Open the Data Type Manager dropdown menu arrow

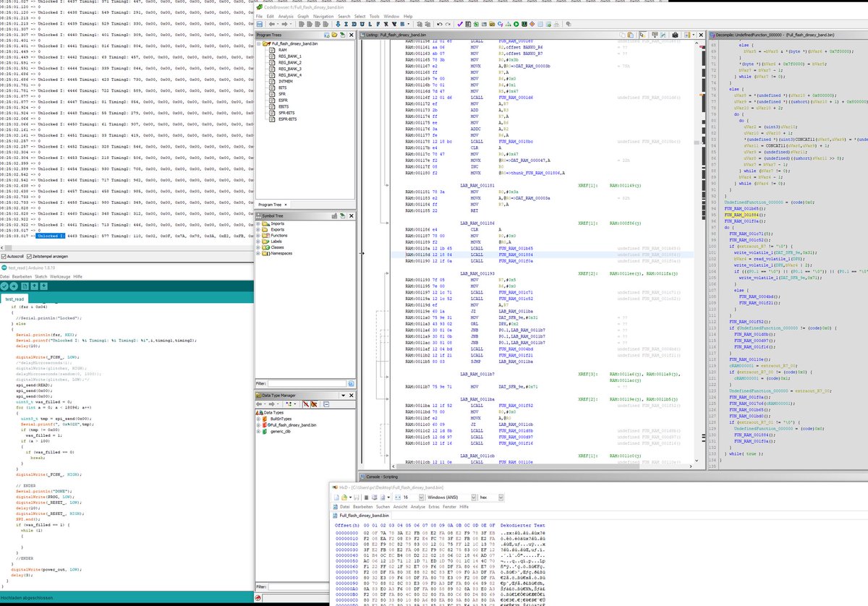pos(344,396)
